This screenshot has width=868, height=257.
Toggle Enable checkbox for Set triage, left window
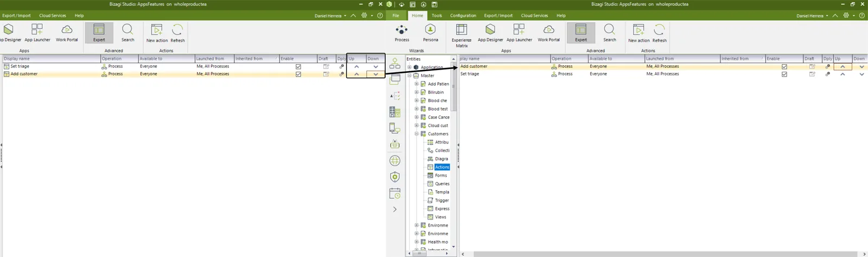click(298, 66)
